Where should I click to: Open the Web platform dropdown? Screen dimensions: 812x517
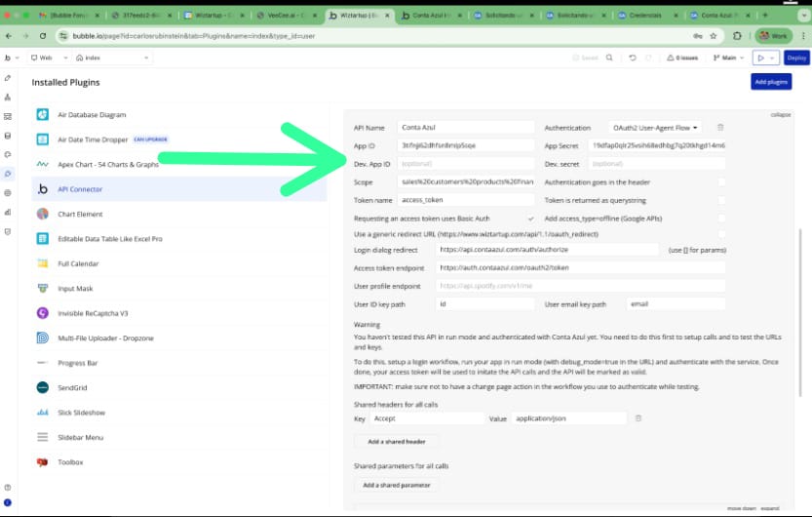coord(49,58)
